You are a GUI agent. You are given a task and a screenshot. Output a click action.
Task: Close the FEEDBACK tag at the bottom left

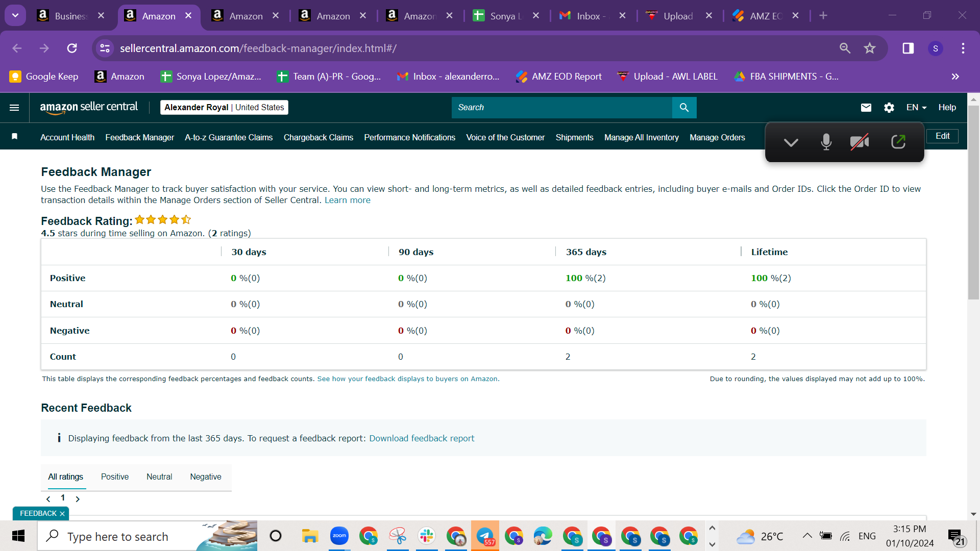62,514
